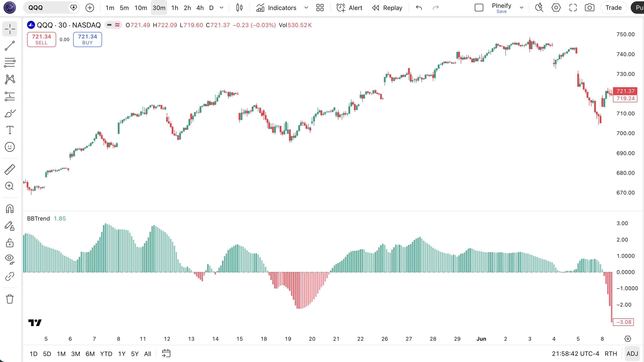Open the chart settings hexagon icon

point(556,8)
